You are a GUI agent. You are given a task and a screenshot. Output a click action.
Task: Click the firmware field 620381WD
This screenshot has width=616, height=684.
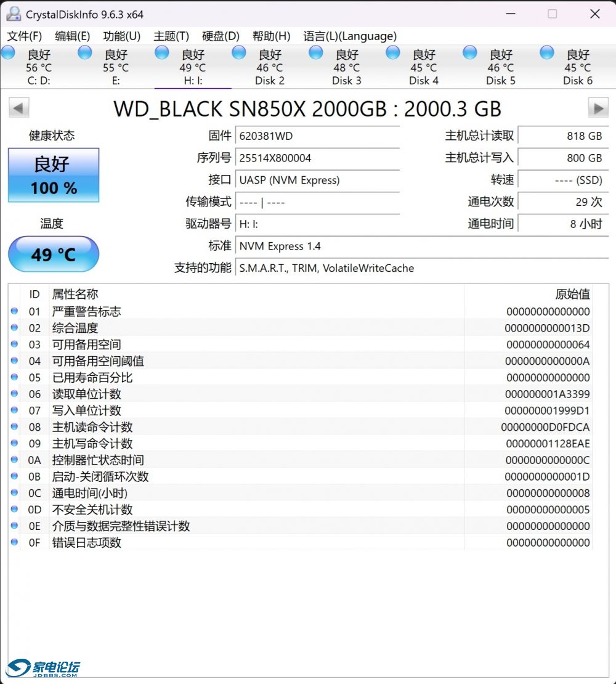pyautogui.click(x=317, y=136)
